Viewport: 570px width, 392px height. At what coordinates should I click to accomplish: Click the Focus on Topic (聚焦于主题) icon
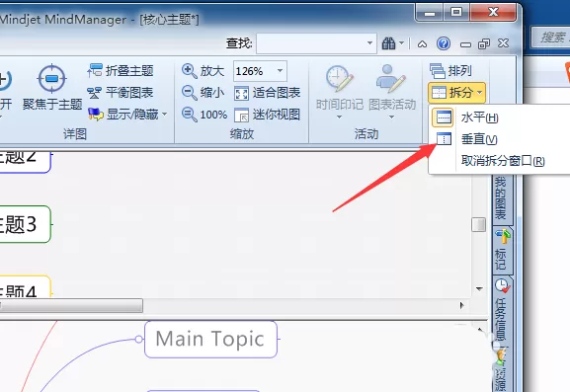52,79
